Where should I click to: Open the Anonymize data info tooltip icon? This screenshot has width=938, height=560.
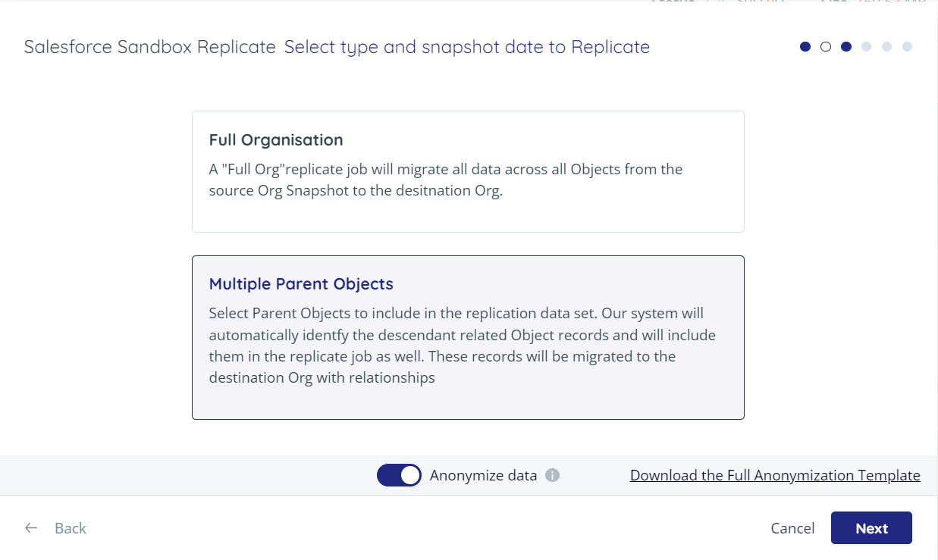pos(552,475)
